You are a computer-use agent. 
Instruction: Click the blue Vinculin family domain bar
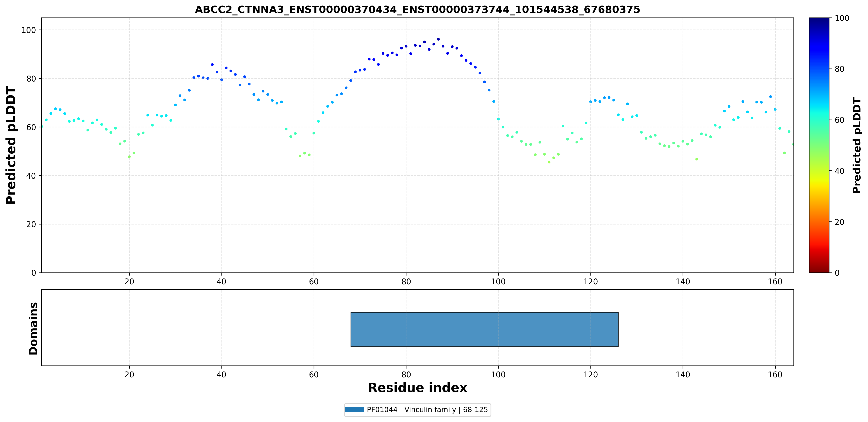[x=484, y=329]
